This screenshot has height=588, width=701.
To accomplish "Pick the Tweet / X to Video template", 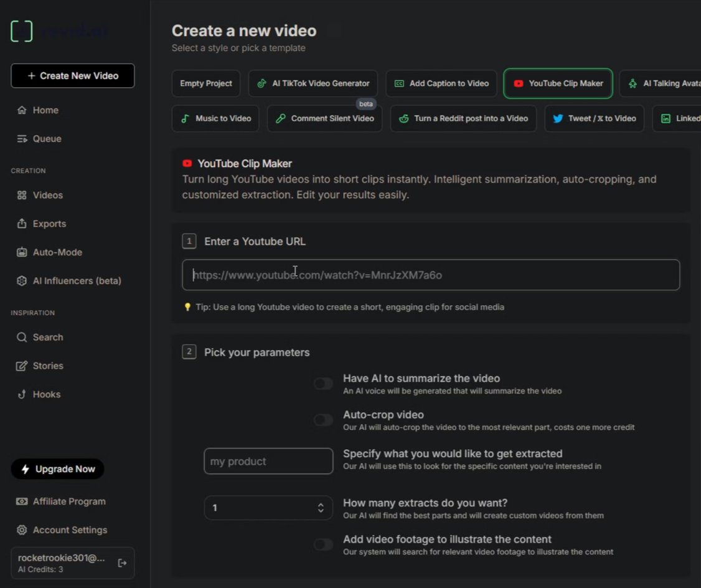I will (594, 118).
